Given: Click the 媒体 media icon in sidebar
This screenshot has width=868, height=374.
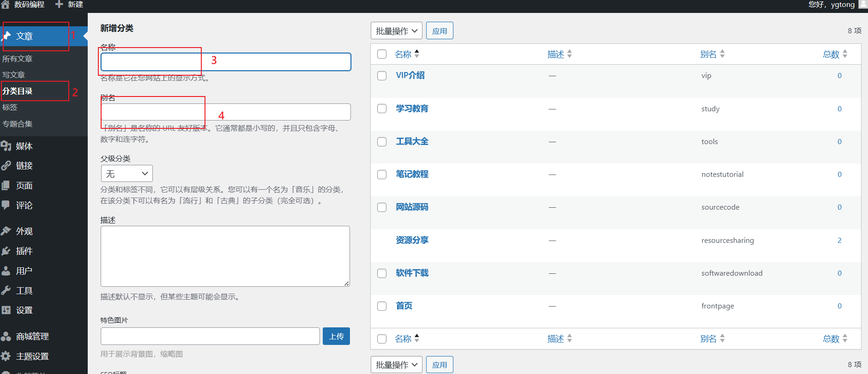Looking at the screenshot, I should pyautogui.click(x=6, y=146).
